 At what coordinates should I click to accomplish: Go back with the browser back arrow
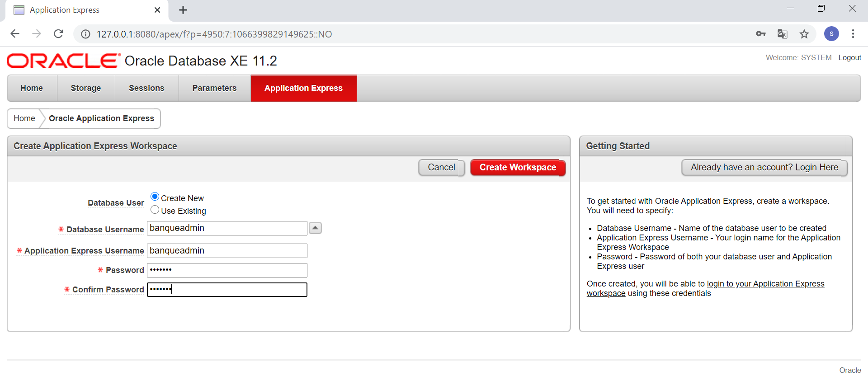coord(15,34)
